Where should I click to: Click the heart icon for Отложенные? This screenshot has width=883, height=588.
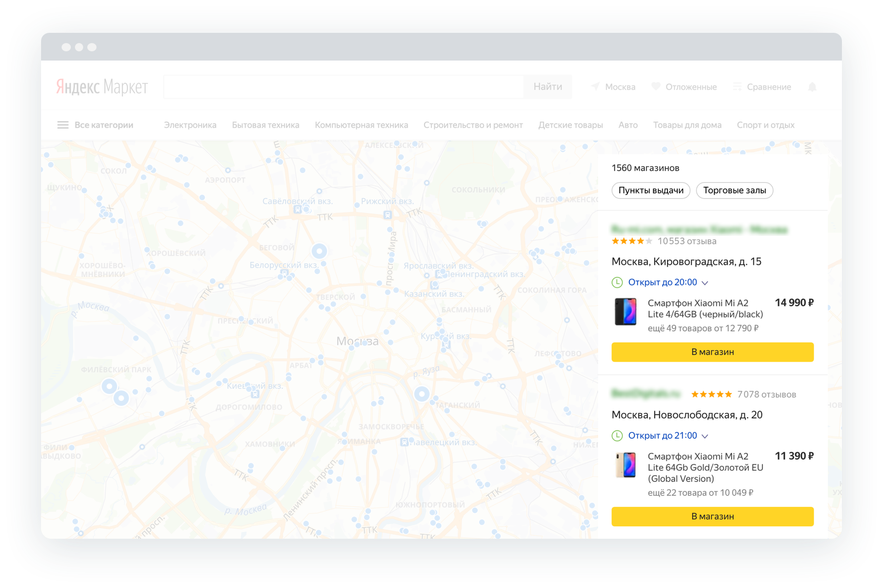656,86
